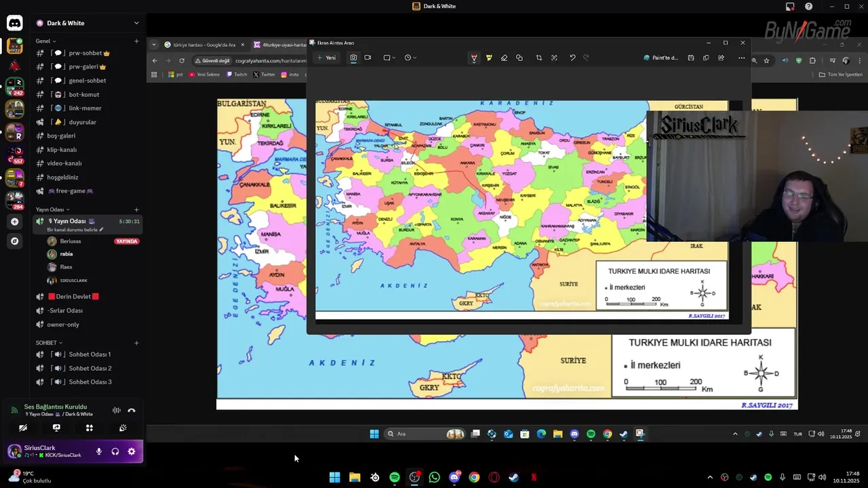The image size is (868, 488).
Task: Open Discord direct messages home icon
Action: 15,24
